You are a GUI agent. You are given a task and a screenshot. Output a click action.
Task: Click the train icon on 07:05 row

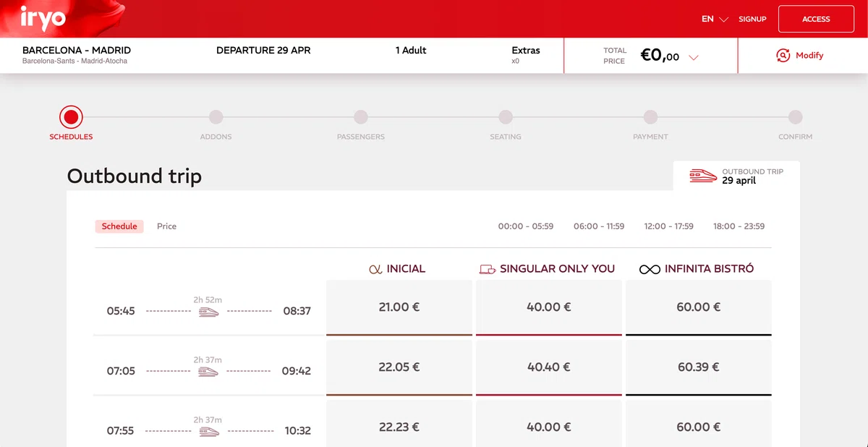point(208,371)
